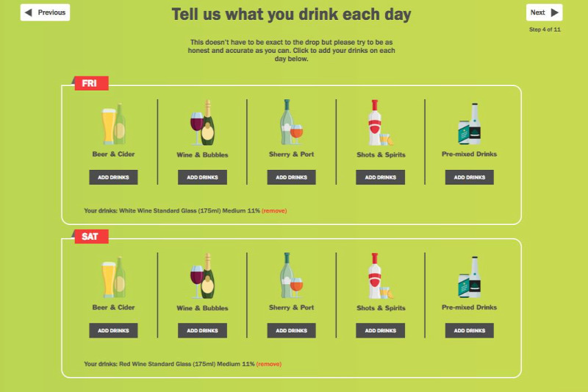588x392 pixels.
Task: Click Friday's Wine & Bubbles bottle icon
Action: click(x=203, y=122)
